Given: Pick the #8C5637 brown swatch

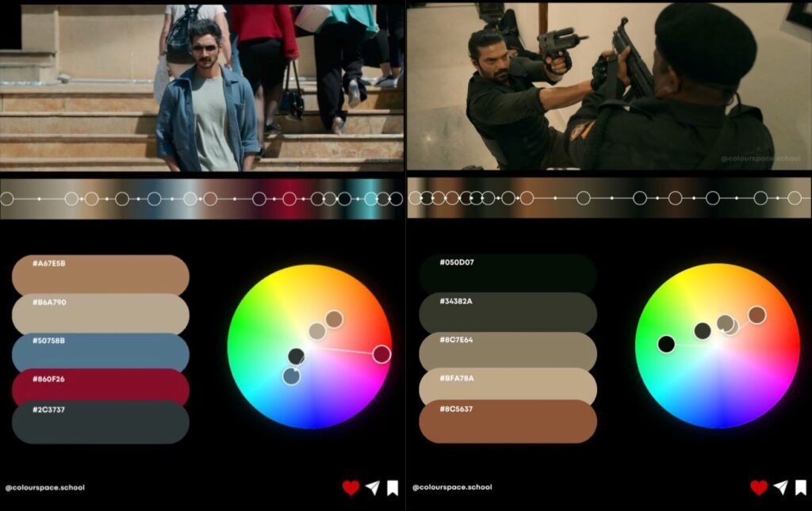Looking at the screenshot, I should 507,422.
